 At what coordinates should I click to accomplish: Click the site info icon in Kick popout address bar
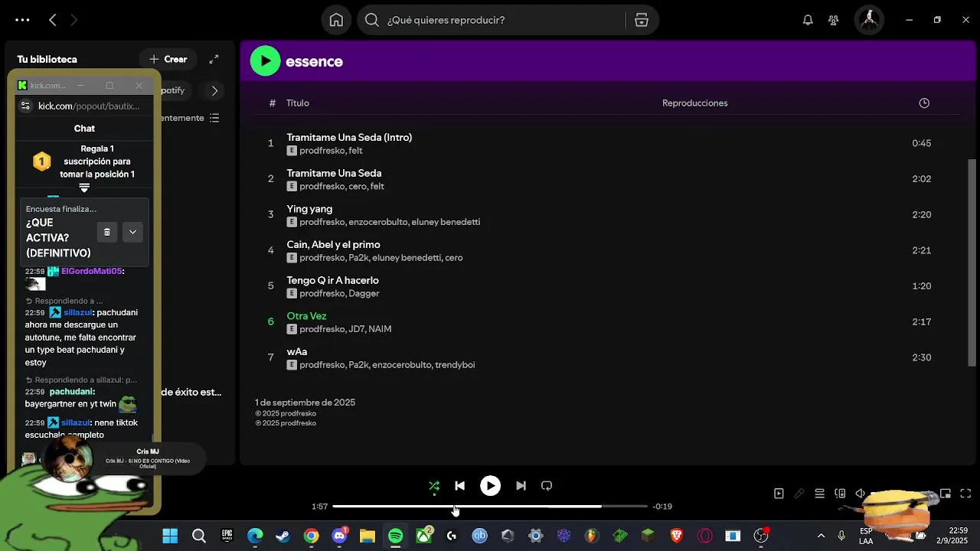(x=25, y=106)
